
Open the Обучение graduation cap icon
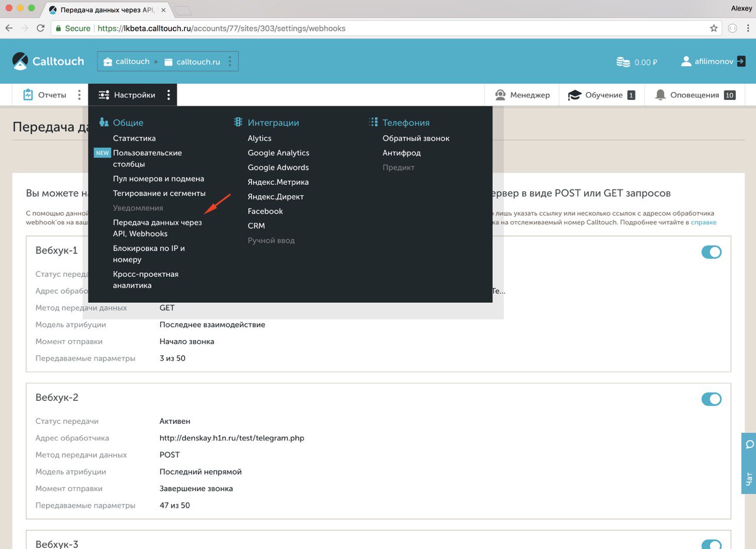[x=574, y=95]
